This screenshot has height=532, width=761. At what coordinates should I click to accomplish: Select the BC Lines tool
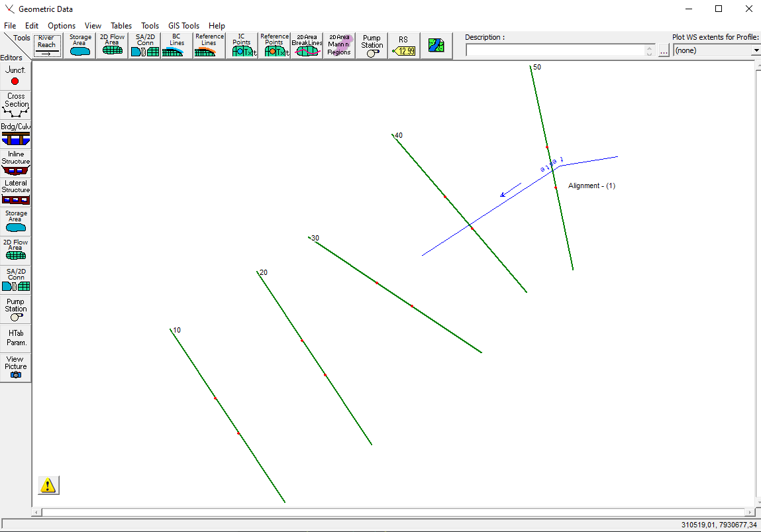click(176, 45)
